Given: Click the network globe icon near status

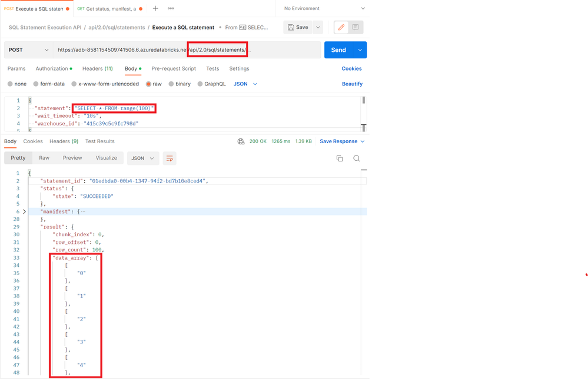Looking at the screenshot, I should click(x=241, y=141).
